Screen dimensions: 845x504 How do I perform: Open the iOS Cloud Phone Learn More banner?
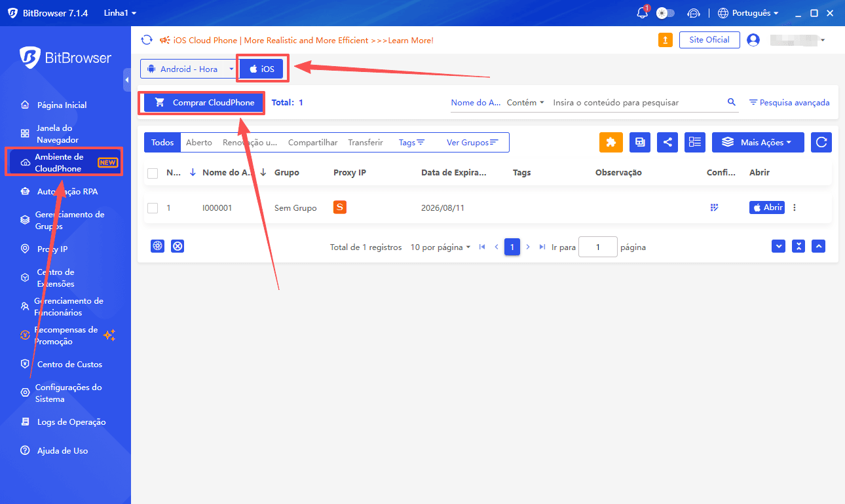pyautogui.click(x=297, y=40)
